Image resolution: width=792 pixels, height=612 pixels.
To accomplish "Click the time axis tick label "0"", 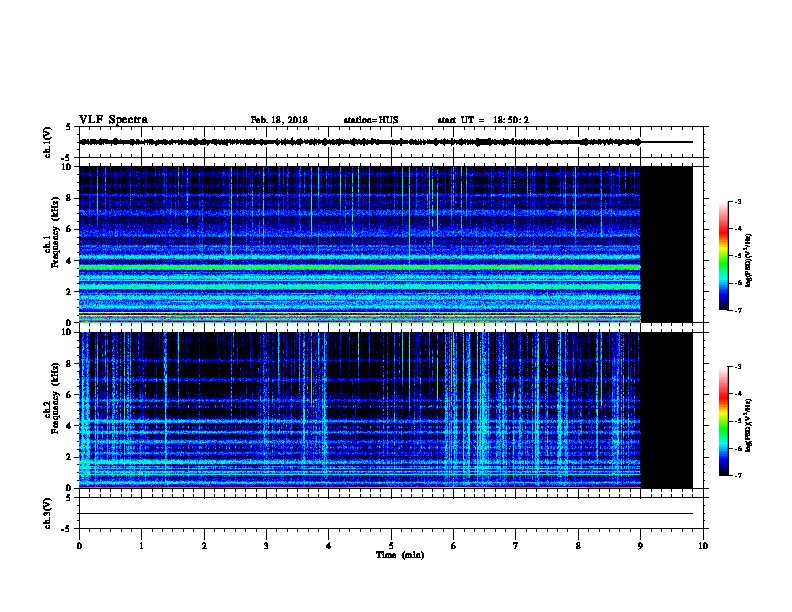I will (x=79, y=546).
